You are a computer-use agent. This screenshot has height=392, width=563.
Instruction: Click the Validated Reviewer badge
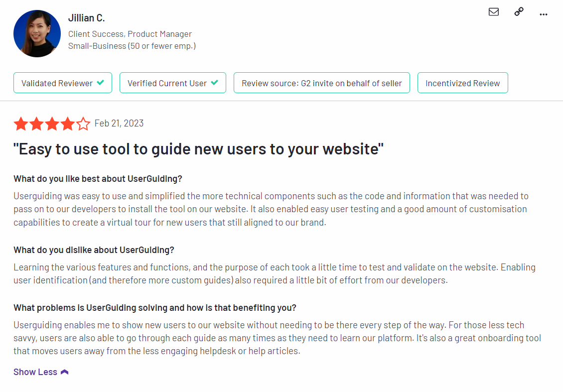[x=63, y=83]
